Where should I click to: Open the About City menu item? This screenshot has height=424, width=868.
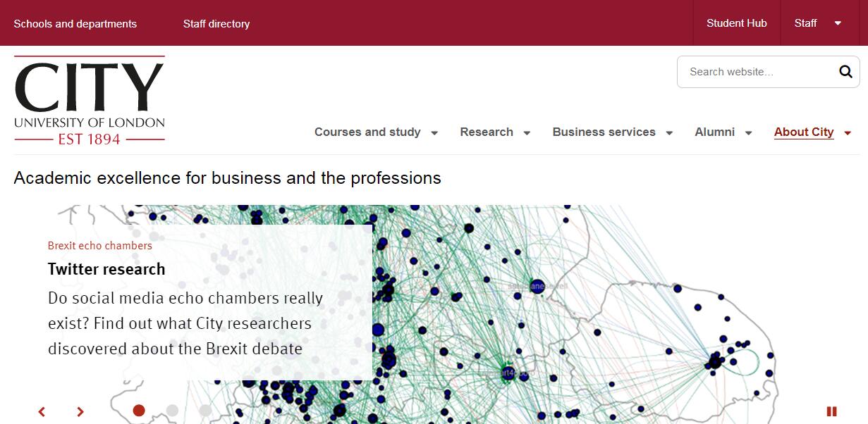tap(803, 132)
